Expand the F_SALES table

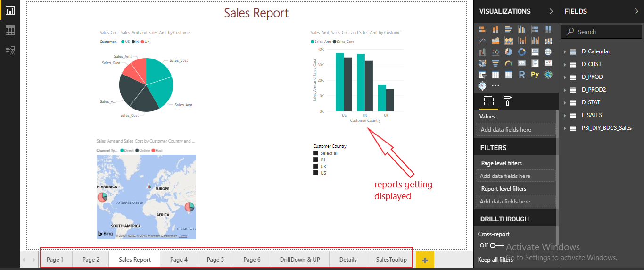tap(565, 115)
